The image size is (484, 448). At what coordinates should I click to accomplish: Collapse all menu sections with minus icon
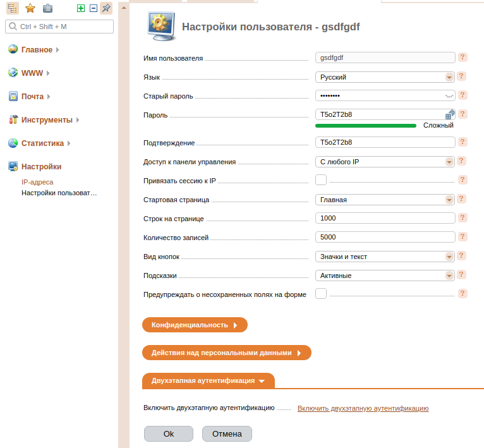coord(94,8)
